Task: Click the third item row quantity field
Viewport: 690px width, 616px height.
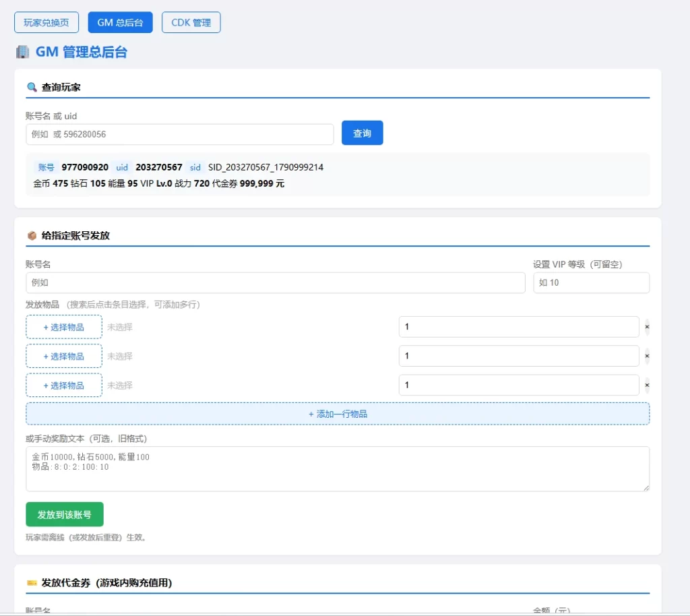Action: pyautogui.click(x=519, y=385)
